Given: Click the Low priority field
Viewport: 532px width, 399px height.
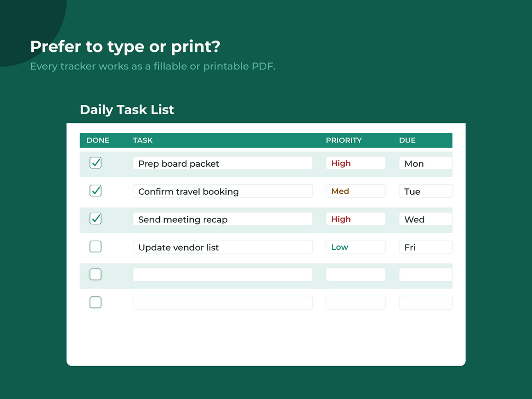Looking at the screenshot, I should [356, 247].
